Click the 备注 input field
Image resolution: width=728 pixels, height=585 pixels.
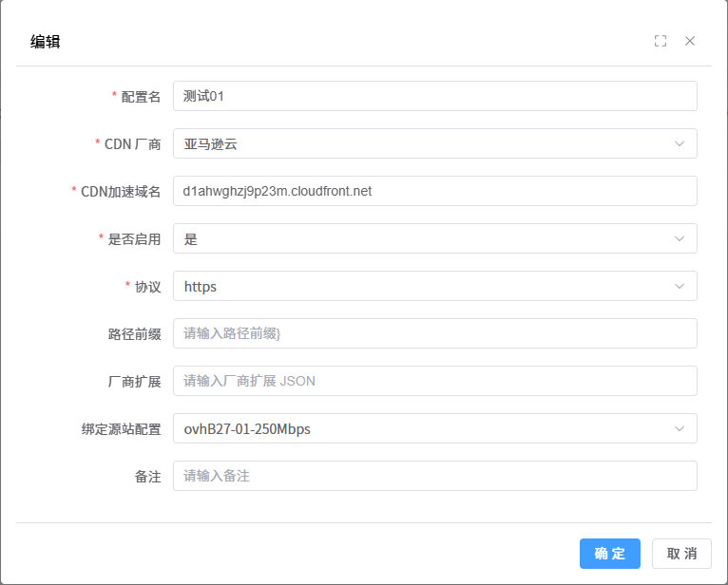(435, 476)
